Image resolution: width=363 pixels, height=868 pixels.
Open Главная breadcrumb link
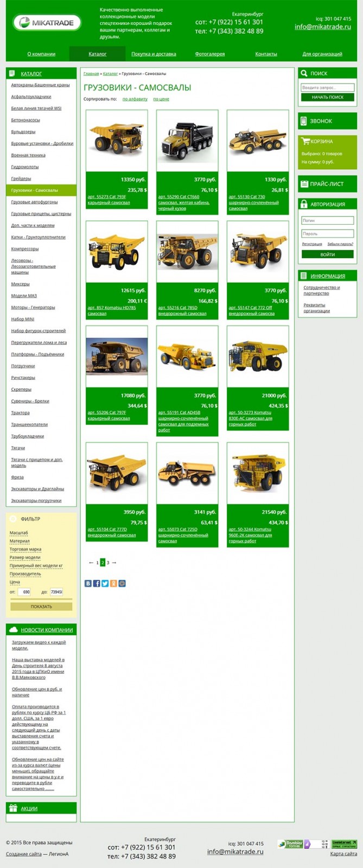pyautogui.click(x=91, y=73)
